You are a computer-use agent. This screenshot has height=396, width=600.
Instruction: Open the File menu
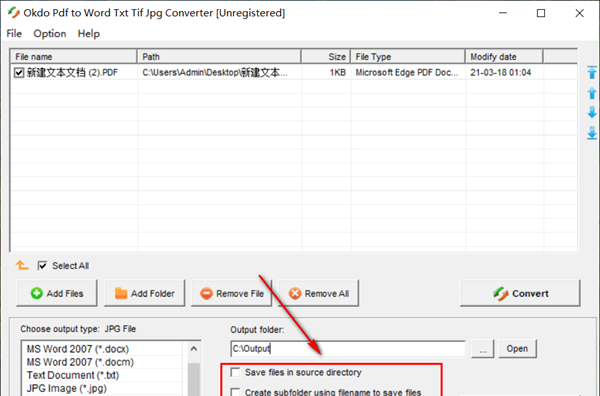pyautogui.click(x=14, y=34)
